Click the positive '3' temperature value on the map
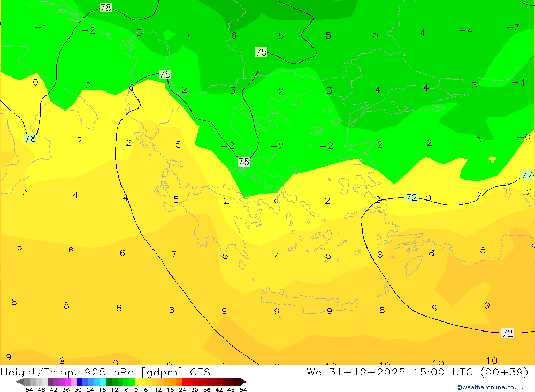 (x=25, y=192)
